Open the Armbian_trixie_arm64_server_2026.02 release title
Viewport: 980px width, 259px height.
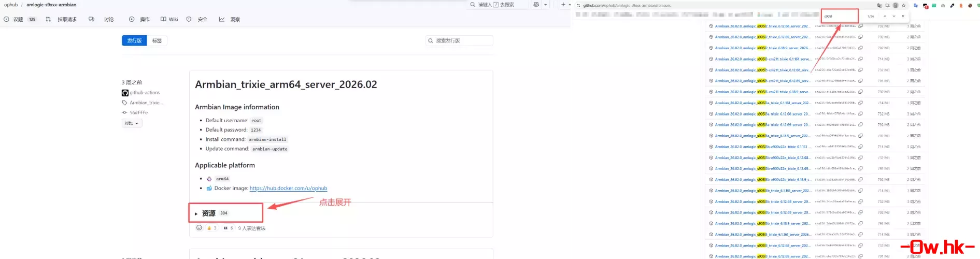coord(286,84)
